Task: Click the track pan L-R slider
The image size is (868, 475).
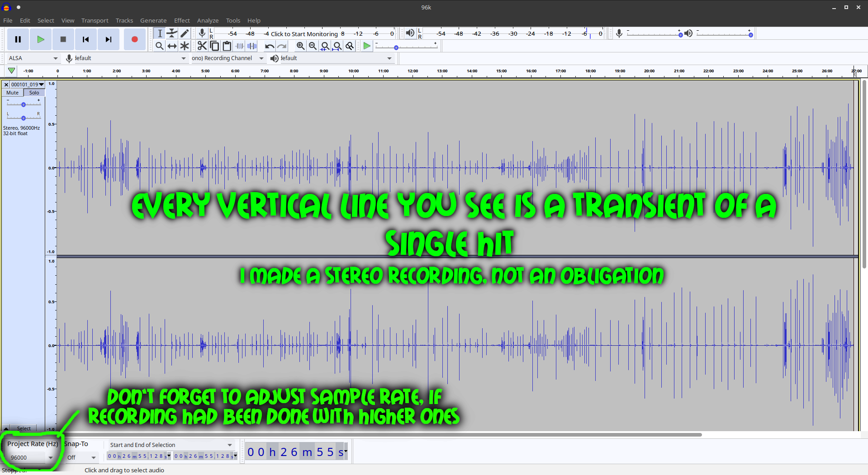Action: (24, 118)
